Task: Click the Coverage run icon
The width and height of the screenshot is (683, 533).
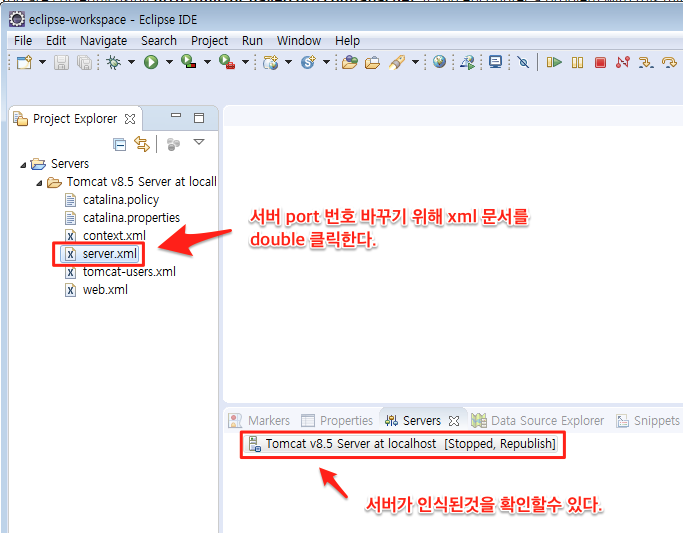Action: [189, 61]
